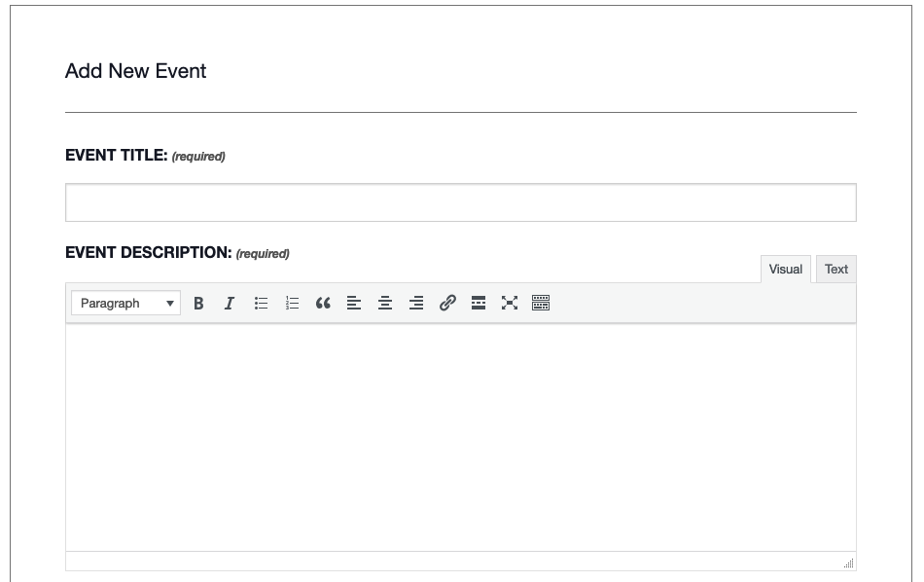Screen dimensions: 924x582
Task: Align text left
Action: [x=354, y=303]
